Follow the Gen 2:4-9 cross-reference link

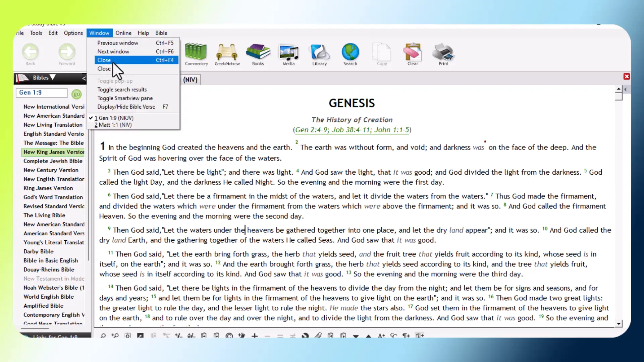(x=311, y=130)
